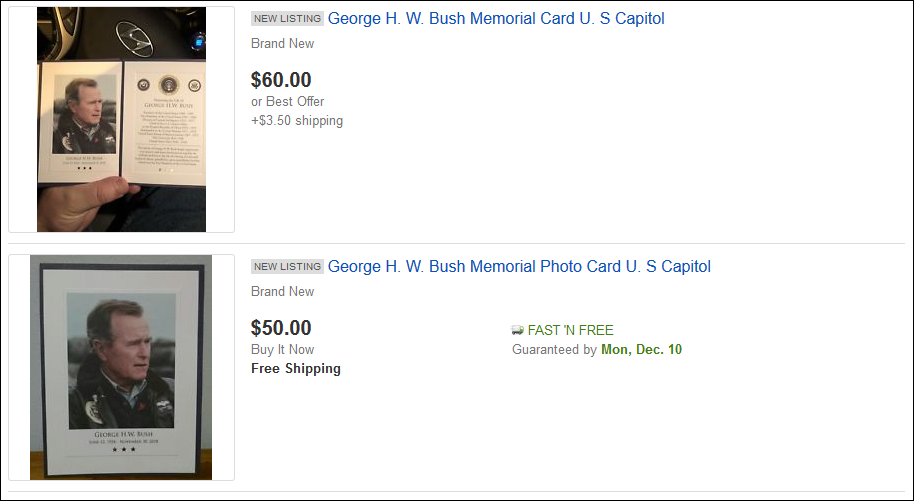The height and width of the screenshot is (501, 914).
Task: Click 'Brand New' under the Memorial Photo Card listing
Action: tap(282, 292)
